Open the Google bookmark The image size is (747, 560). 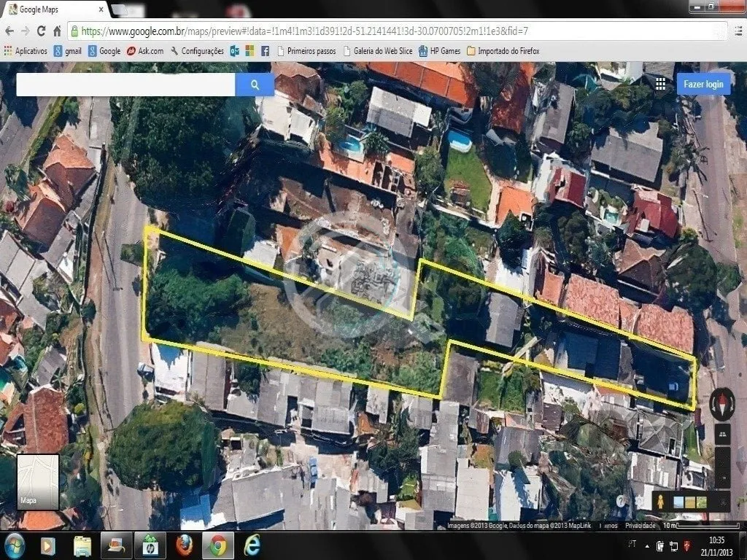(x=105, y=51)
